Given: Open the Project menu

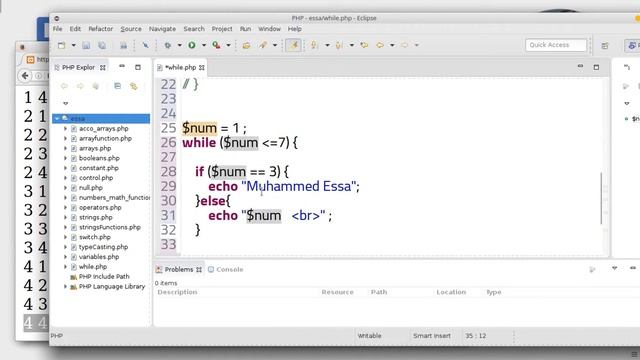Looking at the screenshot, I should (222, 29).
